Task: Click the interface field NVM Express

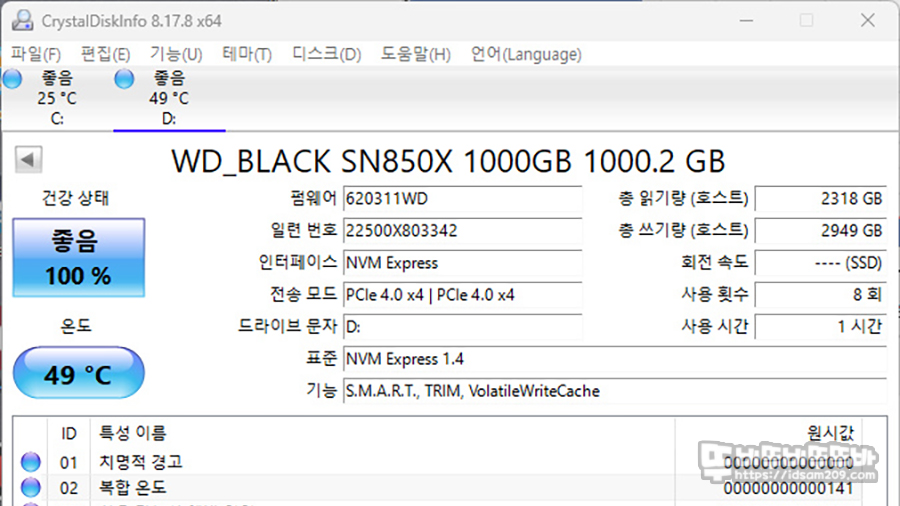Action: pyautogui.click(x=463, y=263)
